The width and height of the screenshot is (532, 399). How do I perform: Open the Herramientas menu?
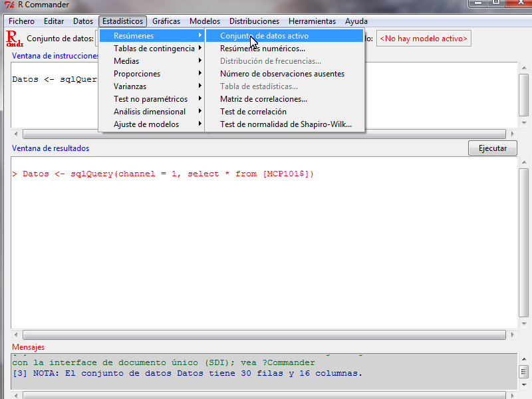pyautogui.click(x=312, y=21)
